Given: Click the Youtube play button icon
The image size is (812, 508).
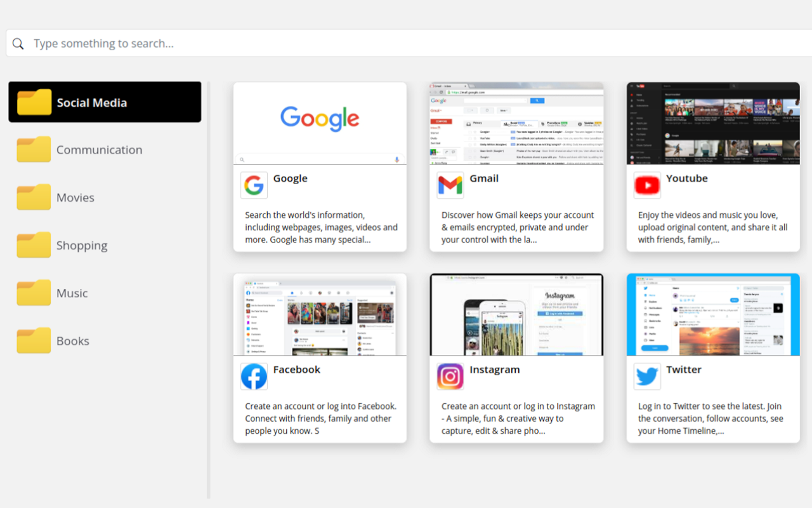Looking at the screenshot, I should (x=646, y=185).
